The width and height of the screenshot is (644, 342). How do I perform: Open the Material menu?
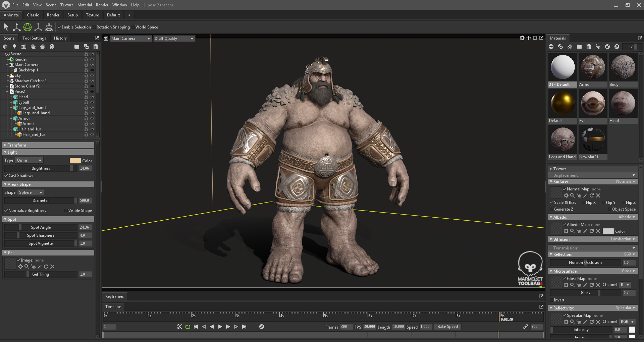pos(85,5)
